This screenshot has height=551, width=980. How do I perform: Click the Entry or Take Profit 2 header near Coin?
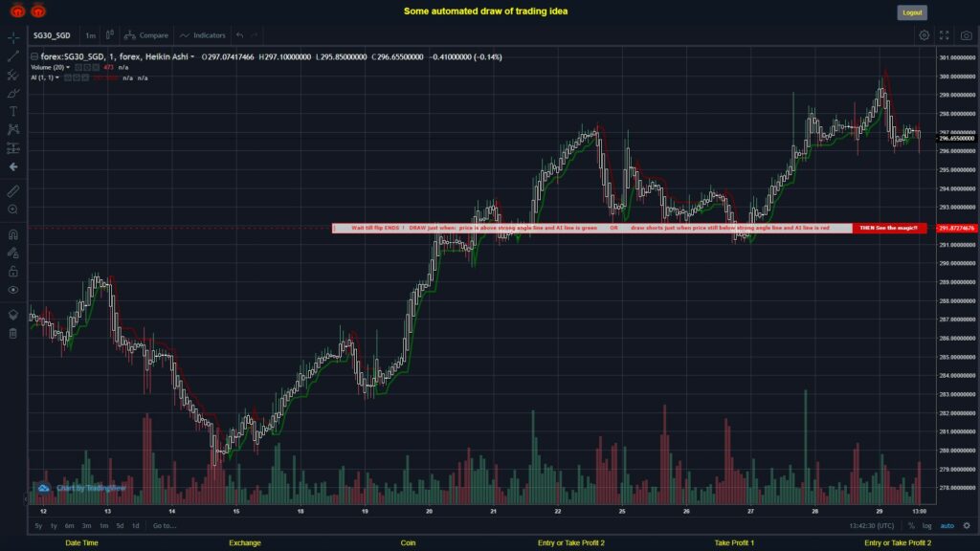tap(571, 543)
